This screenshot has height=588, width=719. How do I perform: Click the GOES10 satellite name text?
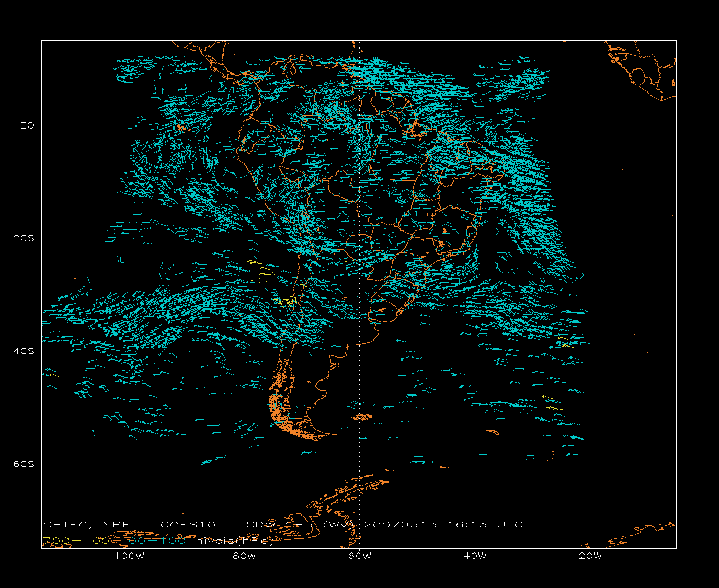[x=188, y=524]
